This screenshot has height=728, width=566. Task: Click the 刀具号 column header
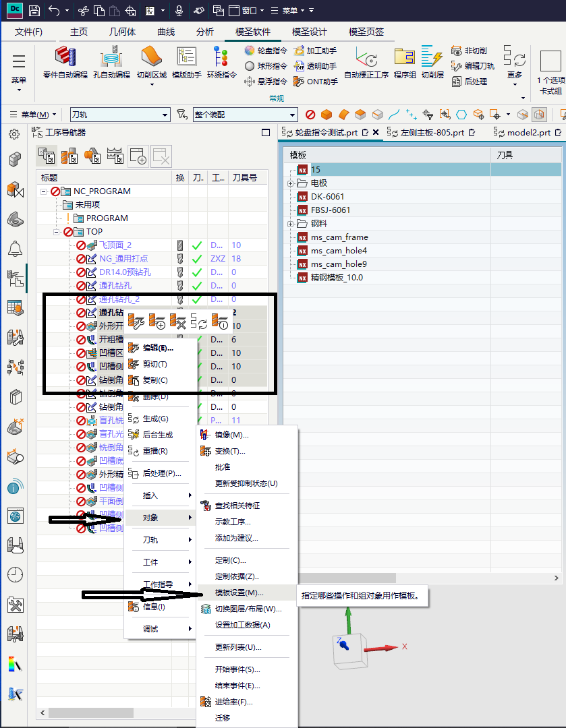tap(248, 178)
